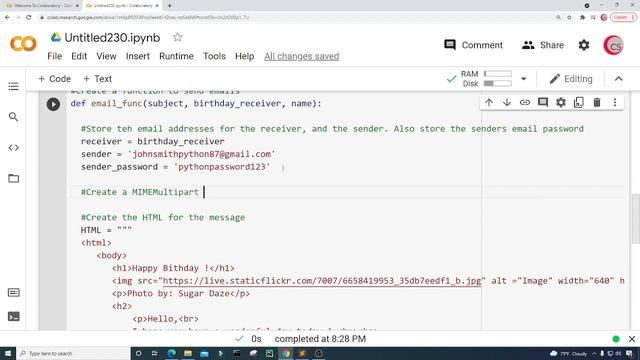Viewport: 640px width, 360px height.
Task: Move cell down with arrow icon
Action: (507, 102)
